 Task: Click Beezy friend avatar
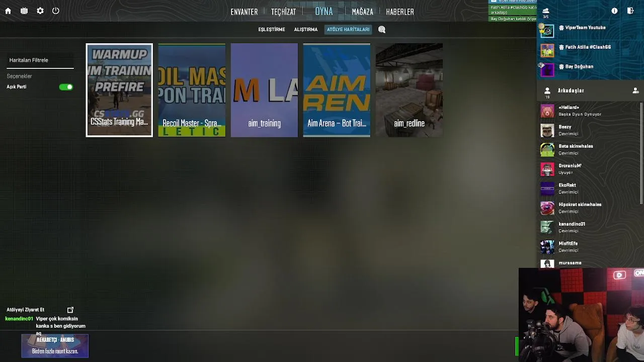point(547,130)
